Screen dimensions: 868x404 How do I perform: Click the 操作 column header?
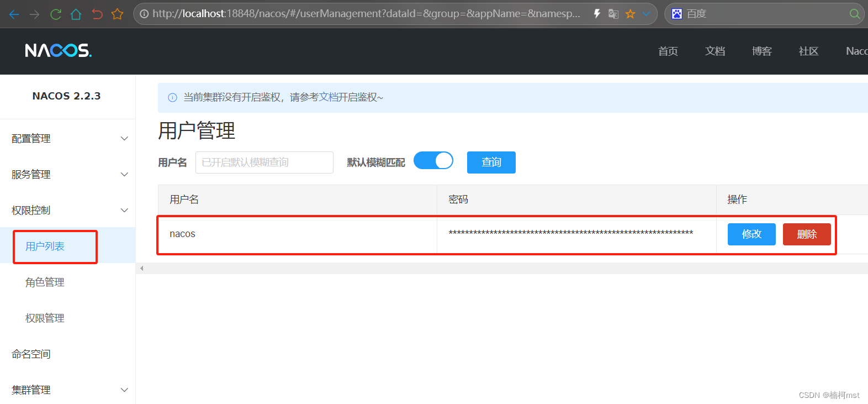[x=792, y=200]
